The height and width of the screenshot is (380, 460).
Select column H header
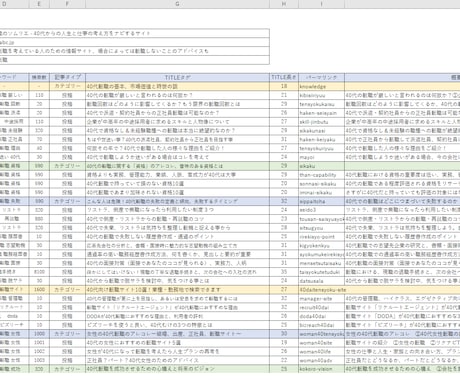tap(284, 4)
